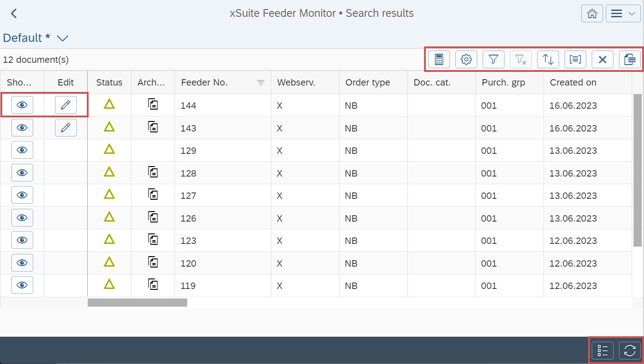The height and width of the screenshot is (364, 644).
Task: Open the hamburger menu dropdown at top right
Action: coord(623,13)
